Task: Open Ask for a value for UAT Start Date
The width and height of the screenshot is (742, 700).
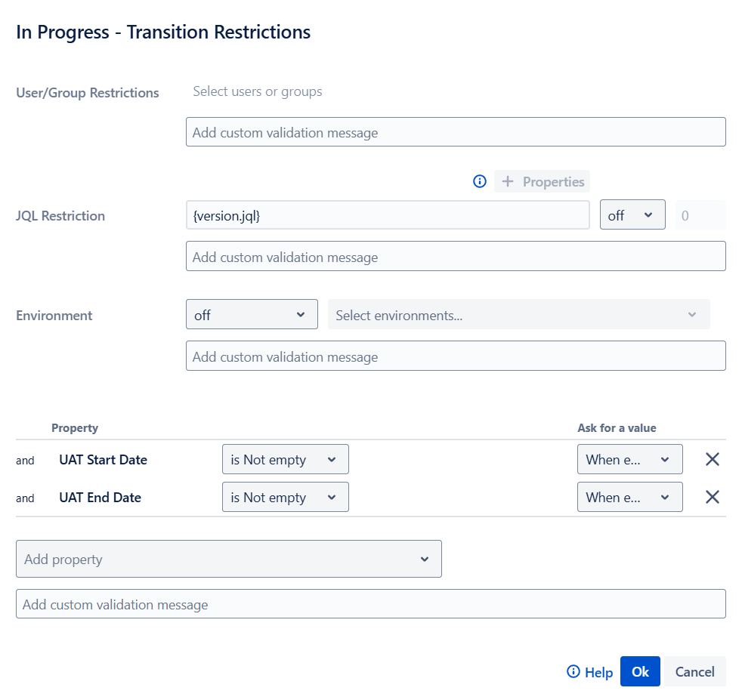Action: (629, 459)
